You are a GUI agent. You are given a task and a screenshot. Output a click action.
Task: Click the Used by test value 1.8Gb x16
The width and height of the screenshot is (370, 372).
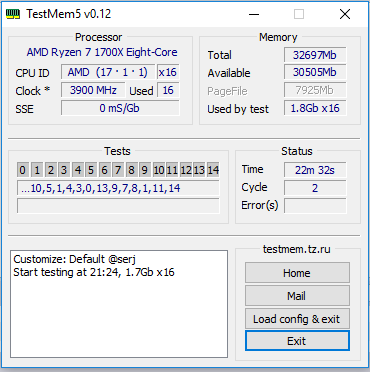point(315,108)
